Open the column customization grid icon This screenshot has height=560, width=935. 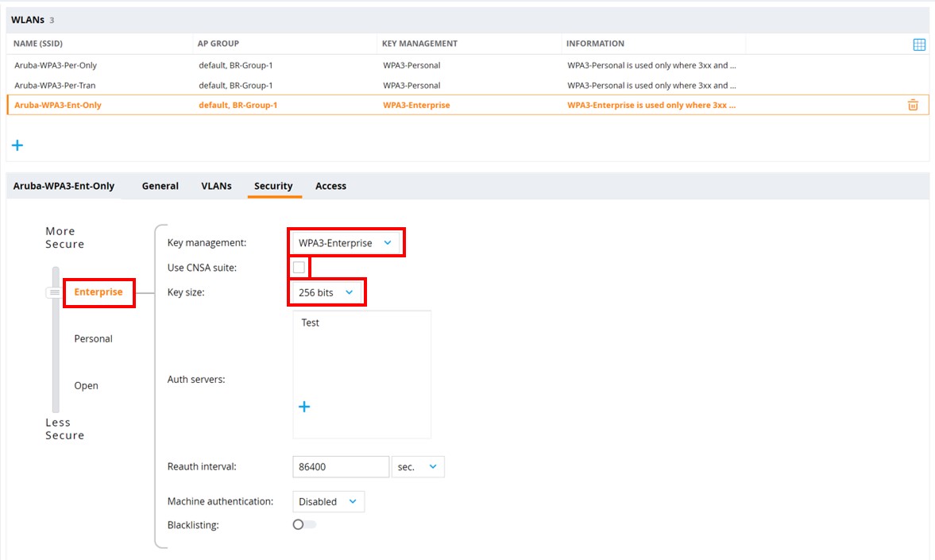click(x=919, y=44)
